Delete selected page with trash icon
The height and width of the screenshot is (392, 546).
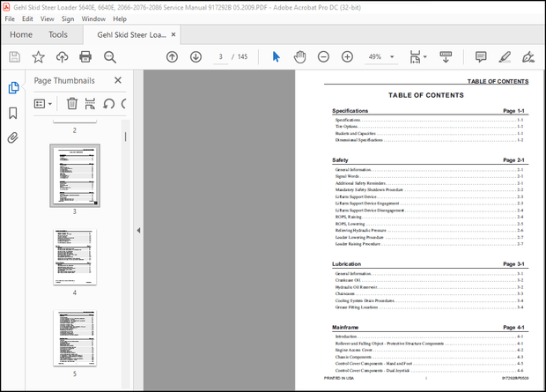click(x=72, y=103)
